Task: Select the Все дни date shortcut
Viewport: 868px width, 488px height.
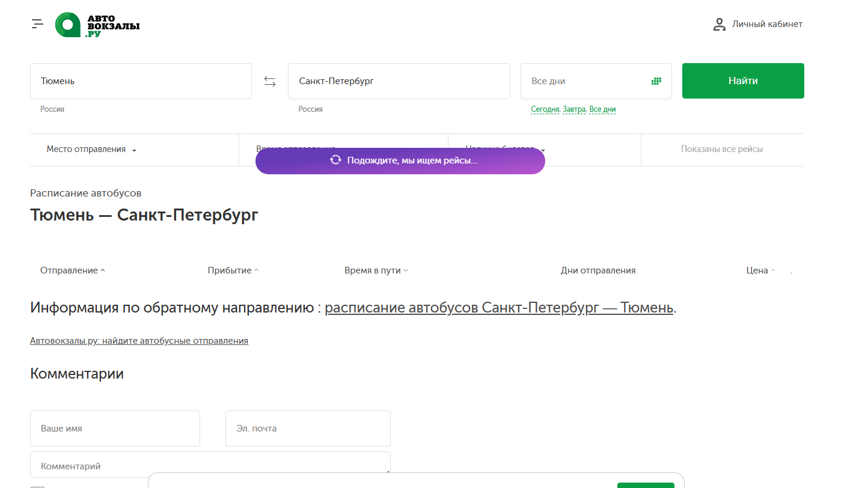Action: 602,109
